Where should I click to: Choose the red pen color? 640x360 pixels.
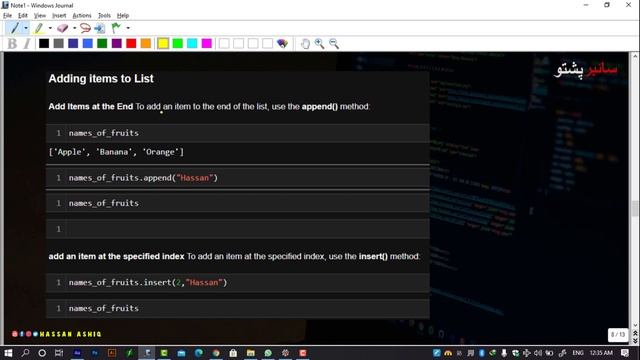[131, 43]
